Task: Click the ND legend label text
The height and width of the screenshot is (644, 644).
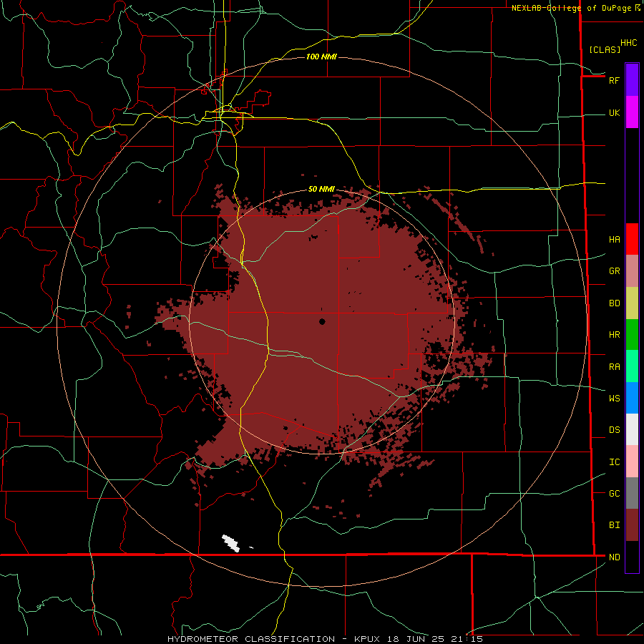Action: point(614,557)
